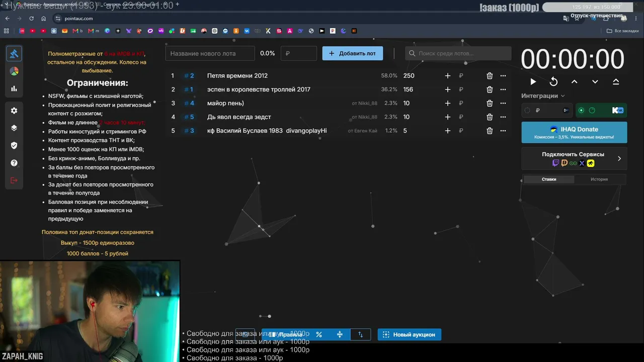
Task: Expand "Подключить Сервисы" arrow
Action: [x=619, y=158]
